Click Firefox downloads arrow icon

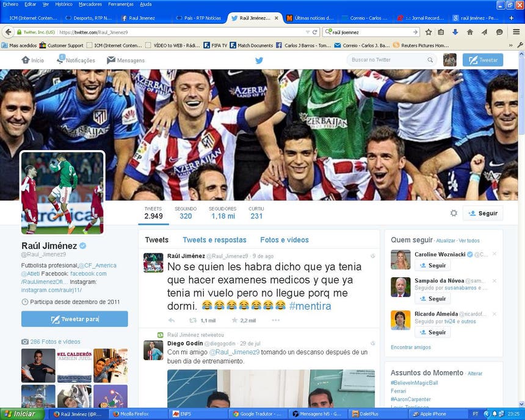455,32
